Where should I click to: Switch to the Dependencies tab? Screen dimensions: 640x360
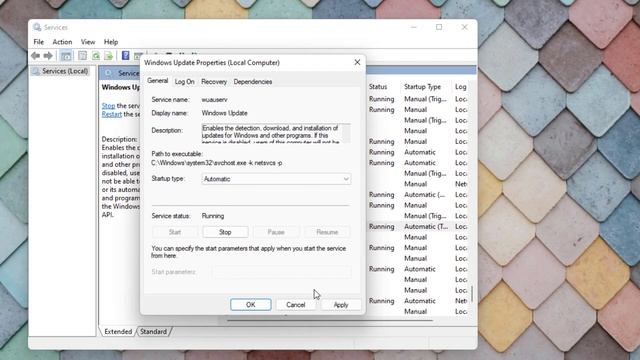[x=253, y=82]
